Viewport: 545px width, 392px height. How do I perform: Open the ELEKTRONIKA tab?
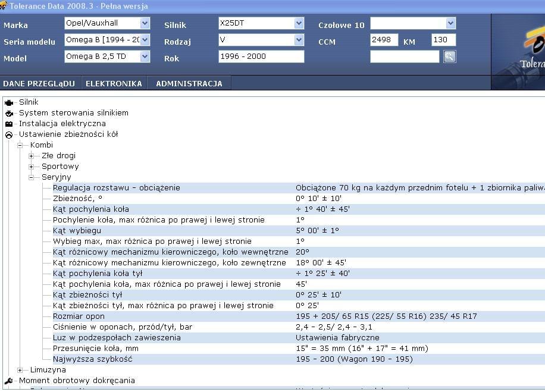[114, 84]
